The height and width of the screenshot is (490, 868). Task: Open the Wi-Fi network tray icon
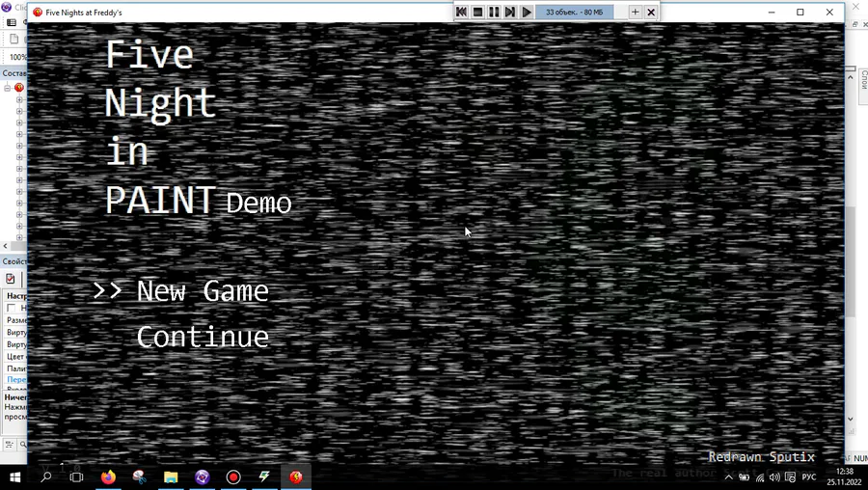coord(760,477)
